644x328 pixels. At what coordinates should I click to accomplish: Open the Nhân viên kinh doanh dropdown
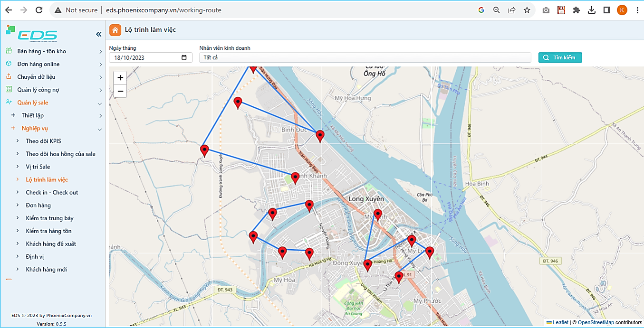click(x=365, y=57)
